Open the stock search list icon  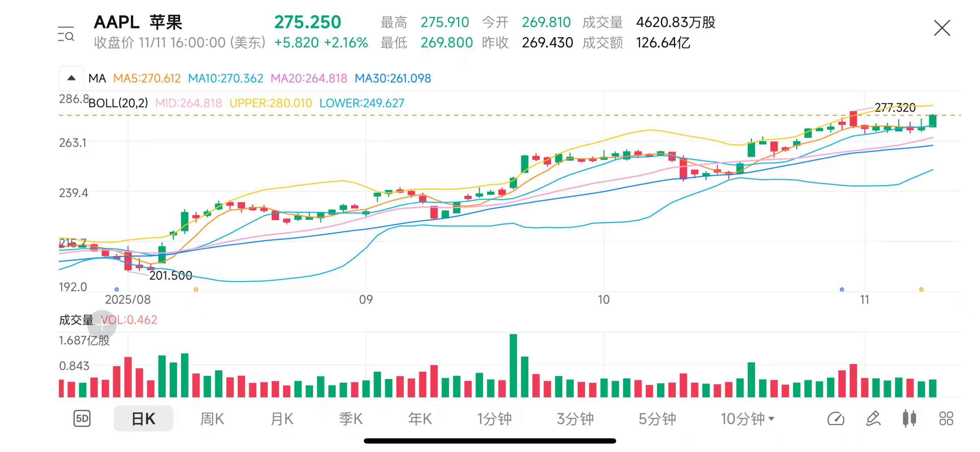click(66, 34)
